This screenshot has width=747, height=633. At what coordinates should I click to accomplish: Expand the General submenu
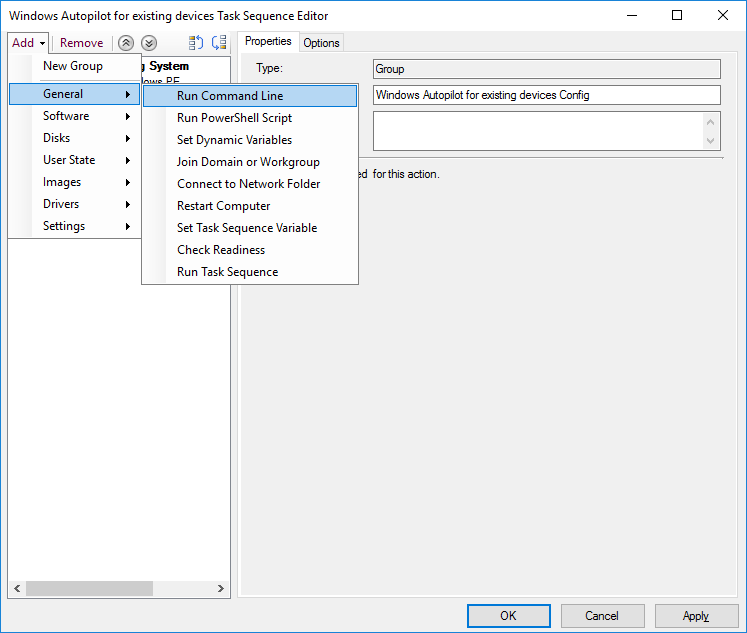click(74, 94)
